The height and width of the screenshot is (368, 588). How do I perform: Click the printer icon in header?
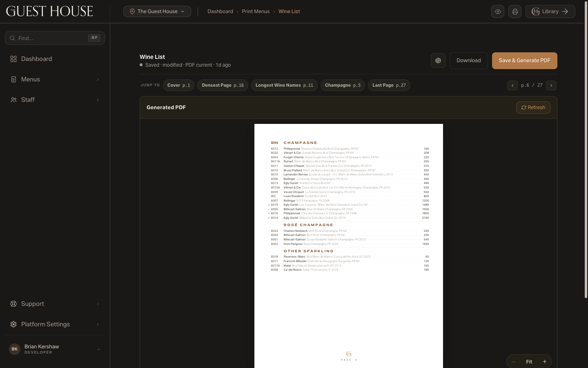[x=515, y=11]
